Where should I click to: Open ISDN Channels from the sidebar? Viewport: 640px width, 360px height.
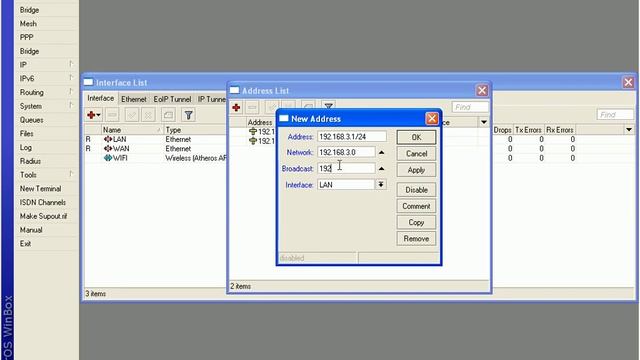click(42, 202)
